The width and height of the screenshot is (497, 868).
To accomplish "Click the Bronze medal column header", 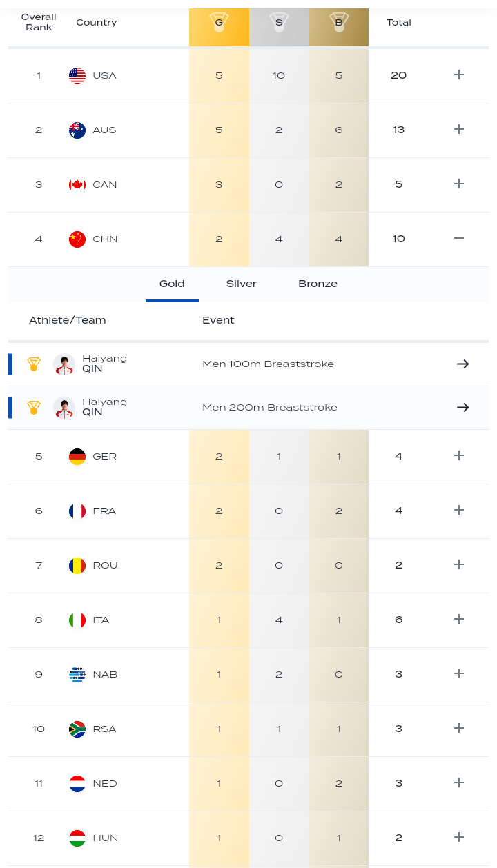I will pyautogui.click(x=339, y=23).
